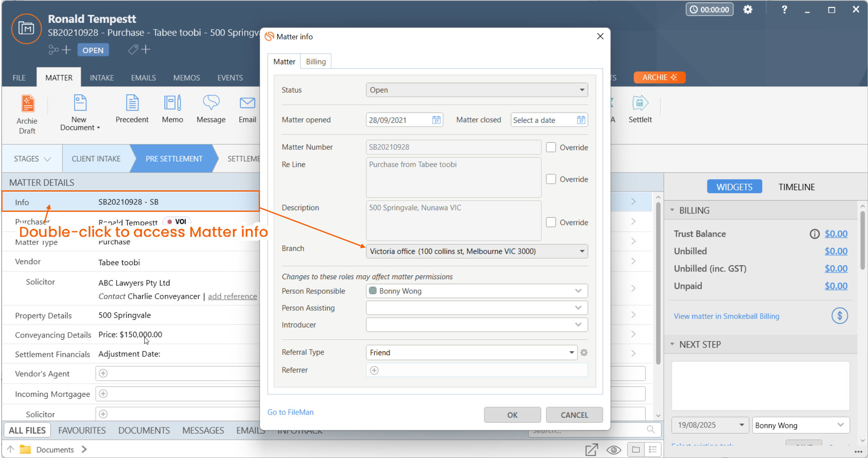Screen dimensions: 868x458
Task: Enable Description Override checkbox
Action: (551, 222)
